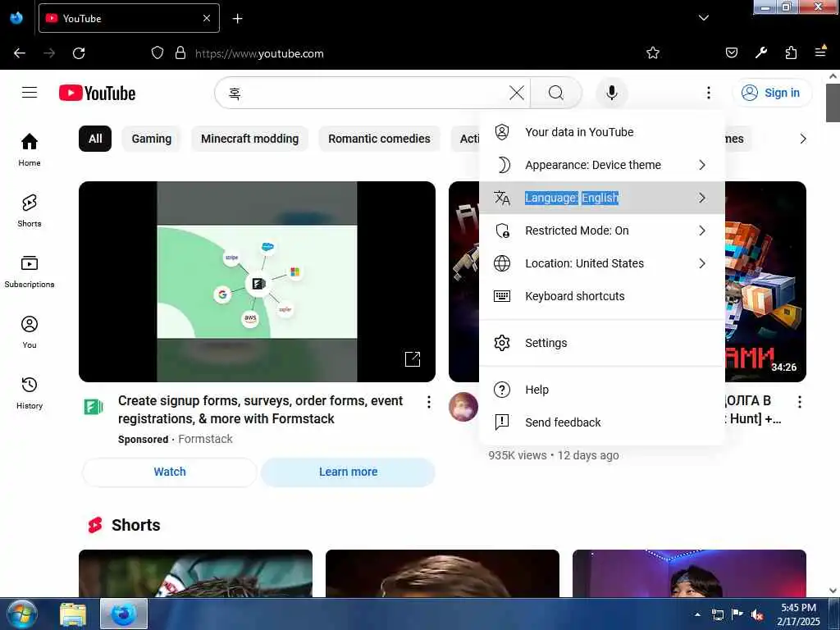The width and height of the screenshot is (840, 630).
Task: Select the Romantic comedies chip
Action: point(379,139)
